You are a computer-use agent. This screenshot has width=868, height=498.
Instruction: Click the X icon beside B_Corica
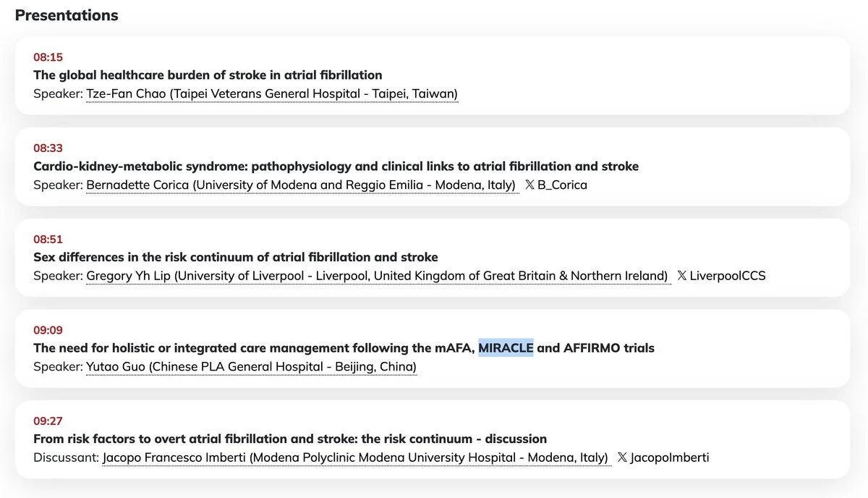(x=529, y=185)
